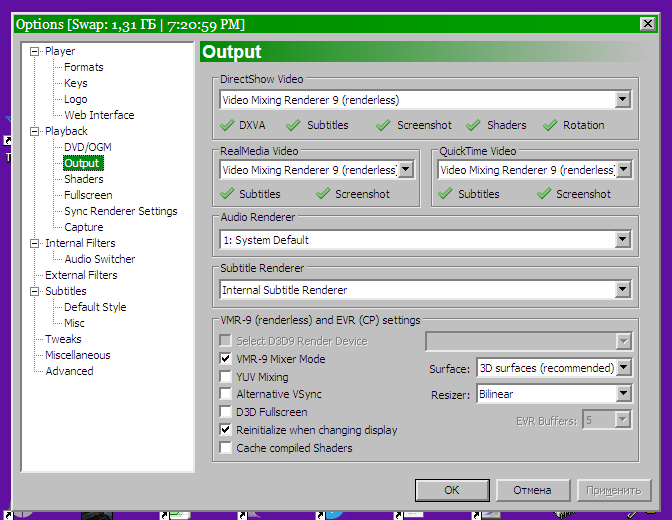Collapse the Subtitles tree node
Viewport: 672px width, 520px height.
click(34, 292)
